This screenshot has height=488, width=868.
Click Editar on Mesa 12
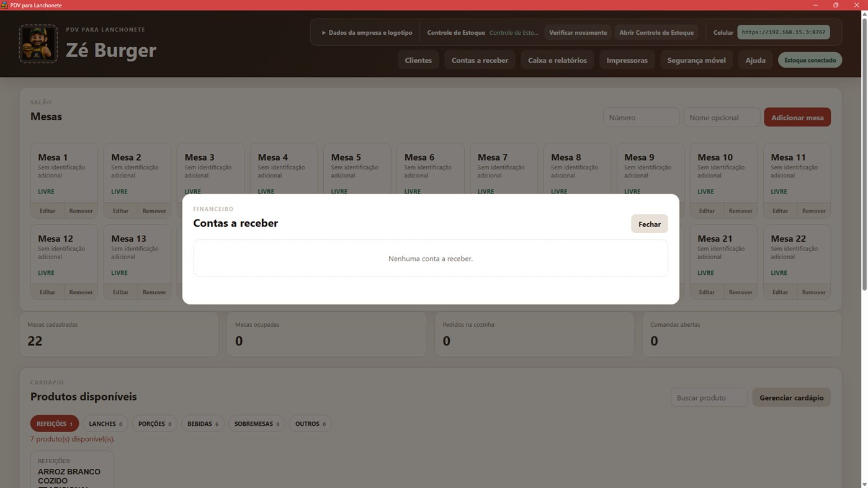click(x=47, y=292)
